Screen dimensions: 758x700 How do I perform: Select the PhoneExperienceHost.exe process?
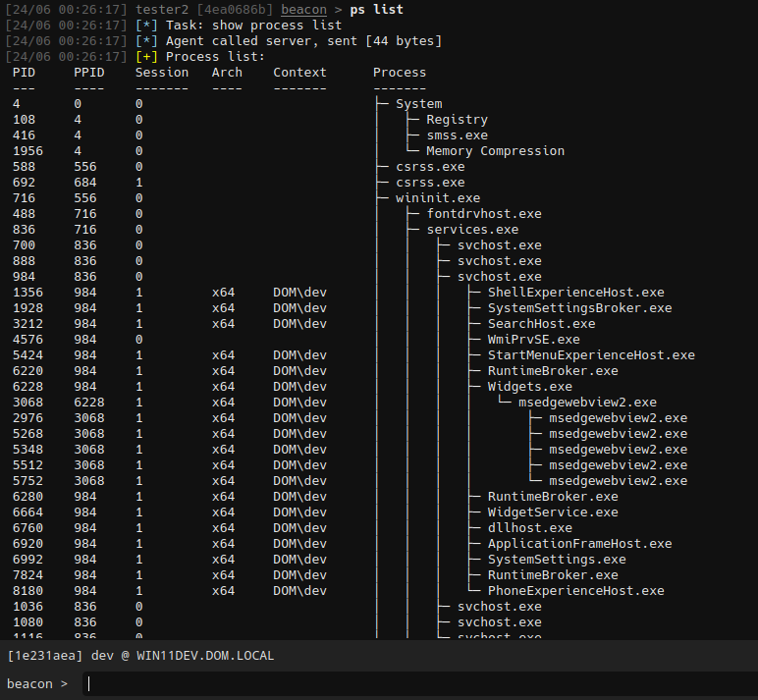[575, 591]
